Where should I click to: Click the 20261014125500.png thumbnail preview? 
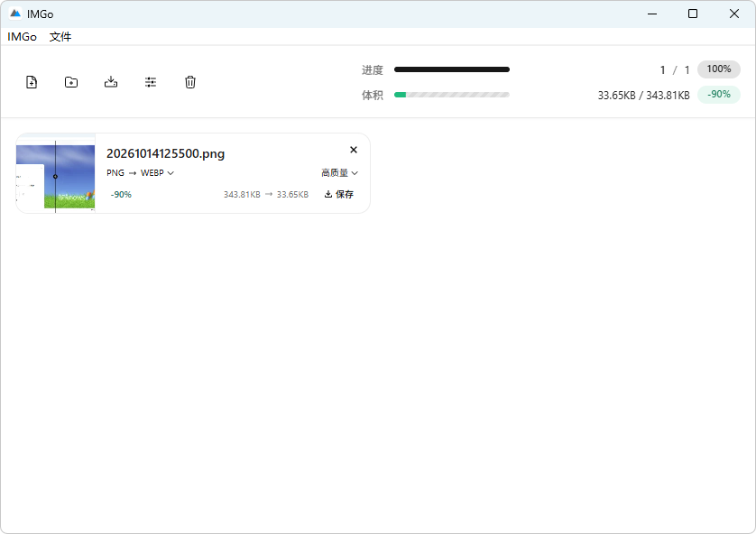point(55,173)
